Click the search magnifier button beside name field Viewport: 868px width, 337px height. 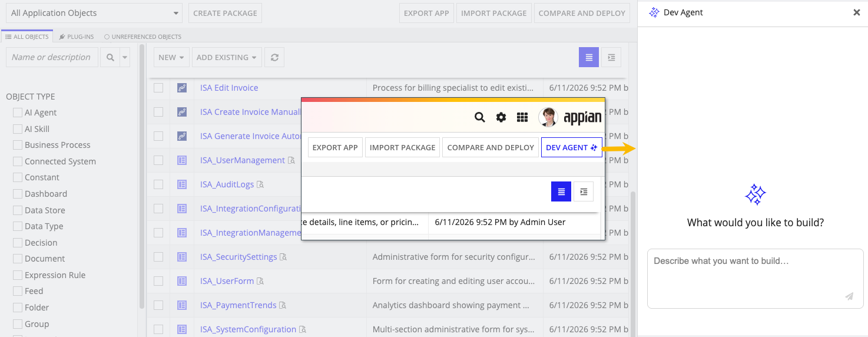coord(110,57)
